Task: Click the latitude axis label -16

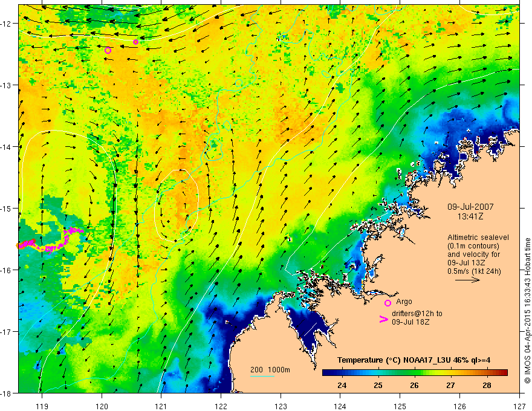Action: click(6, 270)
